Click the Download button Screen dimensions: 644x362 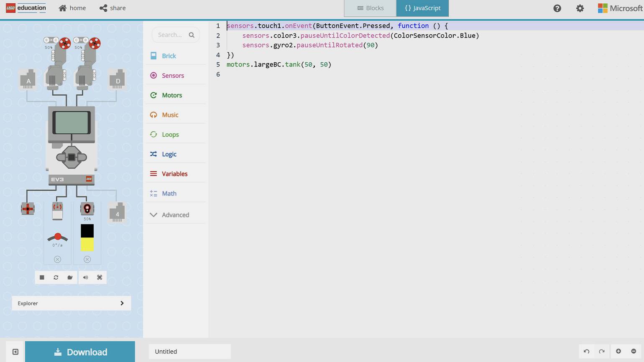point(80,352)
